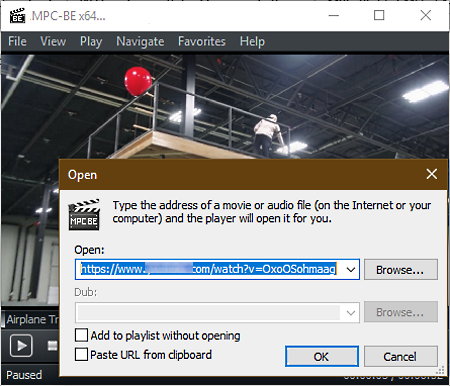Open the View menu
The height and width of the screenshot is (386, 450).
point(53,41)
